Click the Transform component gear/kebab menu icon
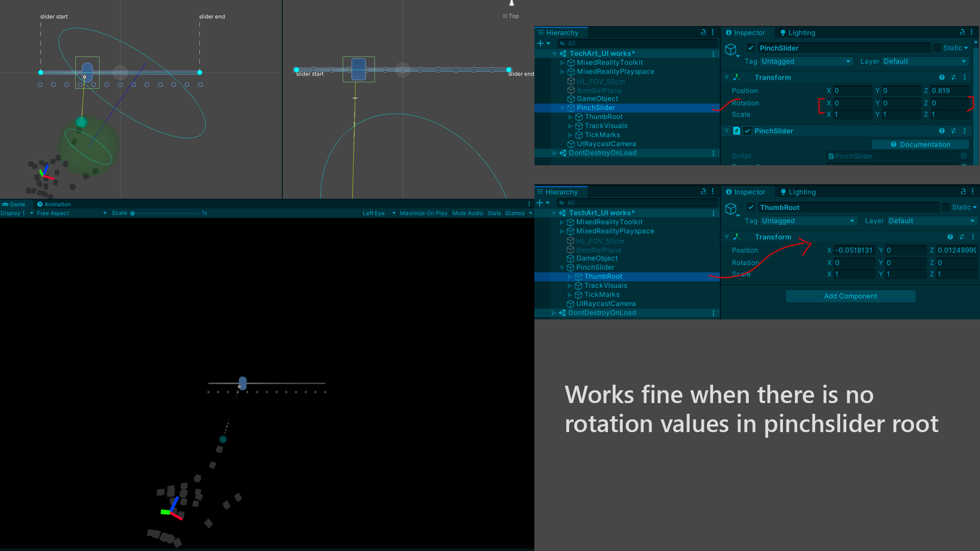 click(964, 77)
